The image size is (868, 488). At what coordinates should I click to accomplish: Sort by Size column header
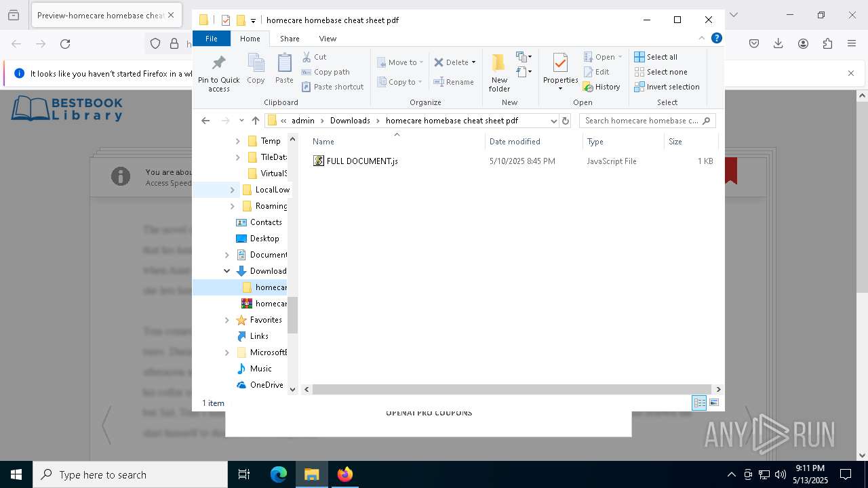[x=690, y=142]
